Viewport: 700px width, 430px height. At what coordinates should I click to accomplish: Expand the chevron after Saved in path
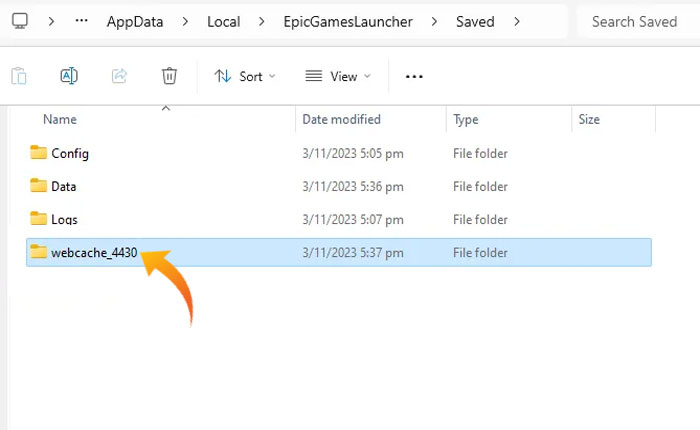pos(516,21)
